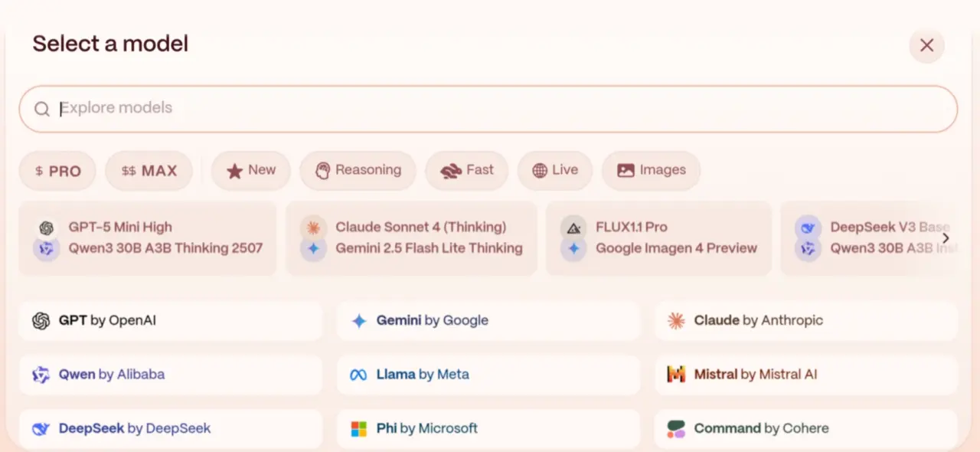980x452 pixels.
Task: Expand Qwen by Alibaba model group
Action: [x=171, y=375]
